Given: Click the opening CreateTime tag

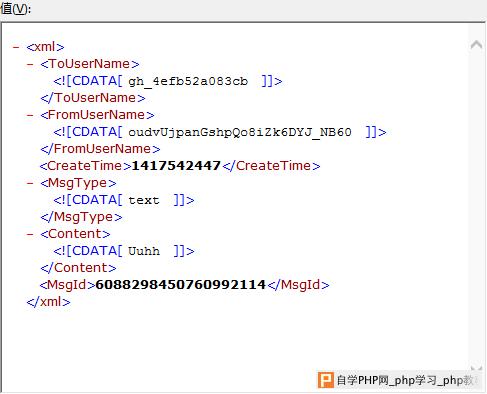Looking at the screenshot, I should (85, 166).
